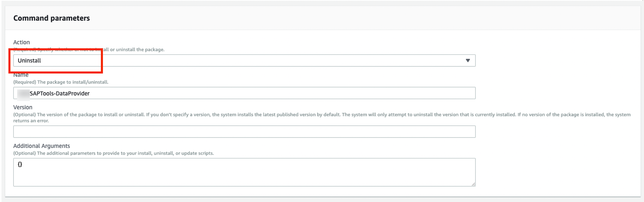Click the Name field label
This screenshot has height=202, width=644.
coord(21,75)
